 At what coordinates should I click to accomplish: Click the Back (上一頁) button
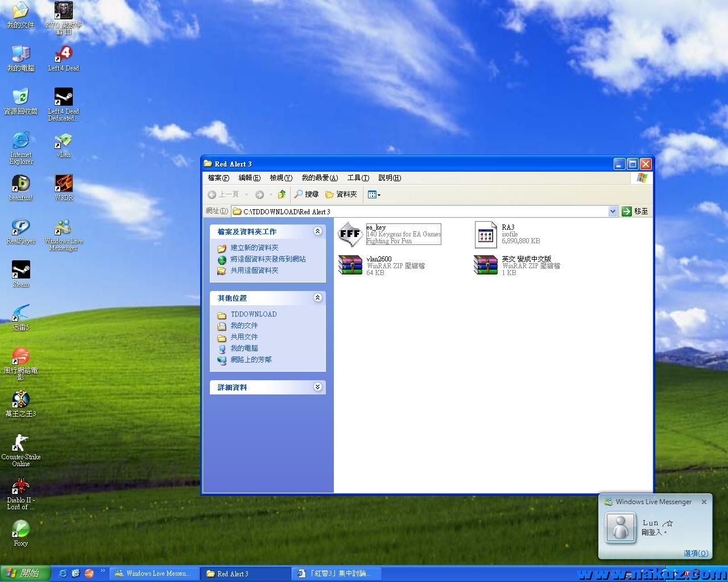224,194
